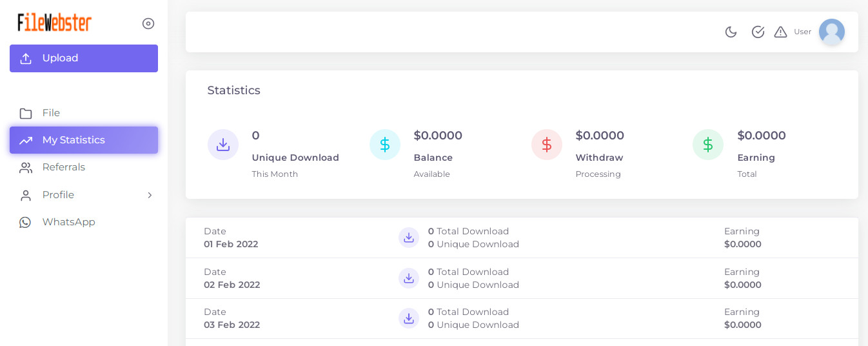This screenshot has width=868, height=346.
Task: Open the warning triangle alert icon
Action: 780,32
